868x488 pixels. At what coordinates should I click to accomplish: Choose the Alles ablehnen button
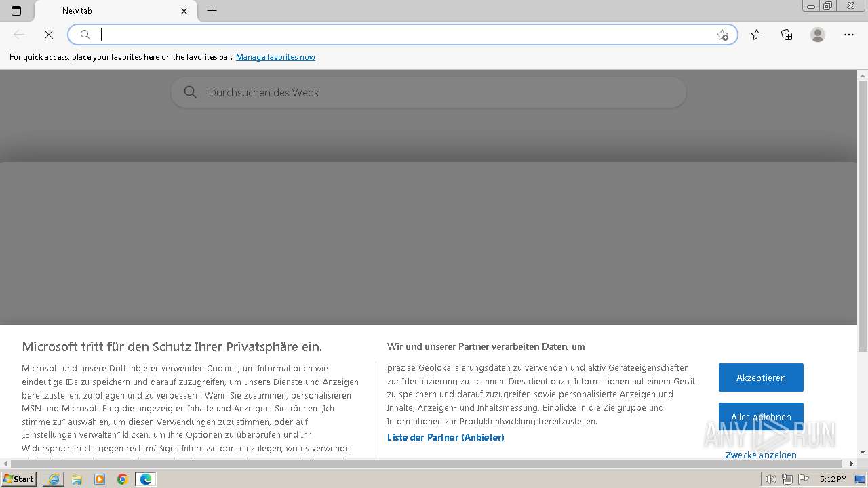761,417
